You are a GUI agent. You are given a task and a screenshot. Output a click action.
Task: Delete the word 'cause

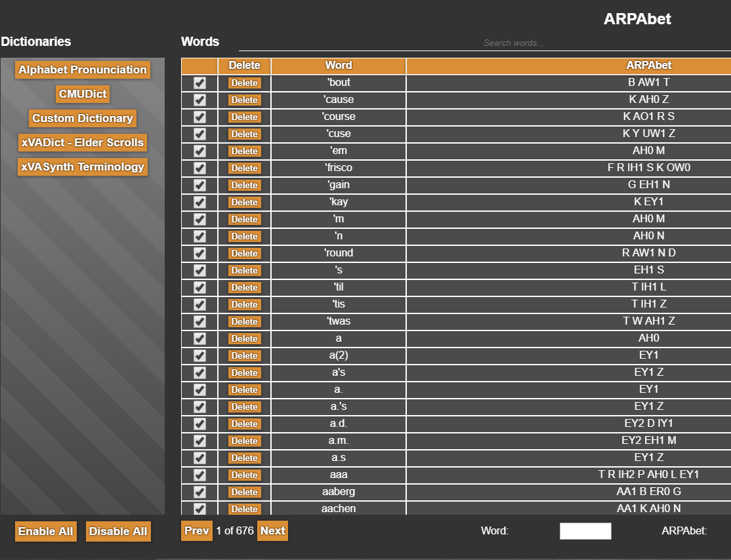coord(244,100)
